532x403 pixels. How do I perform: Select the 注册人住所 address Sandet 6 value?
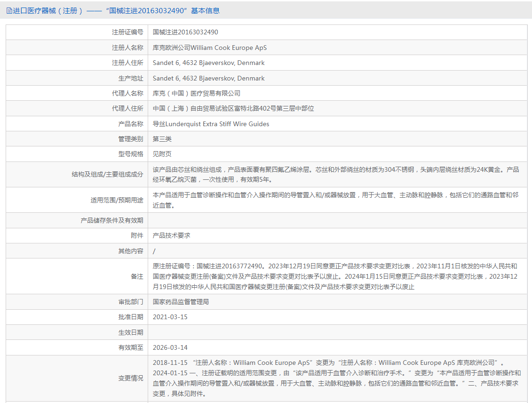click(209, 63)
